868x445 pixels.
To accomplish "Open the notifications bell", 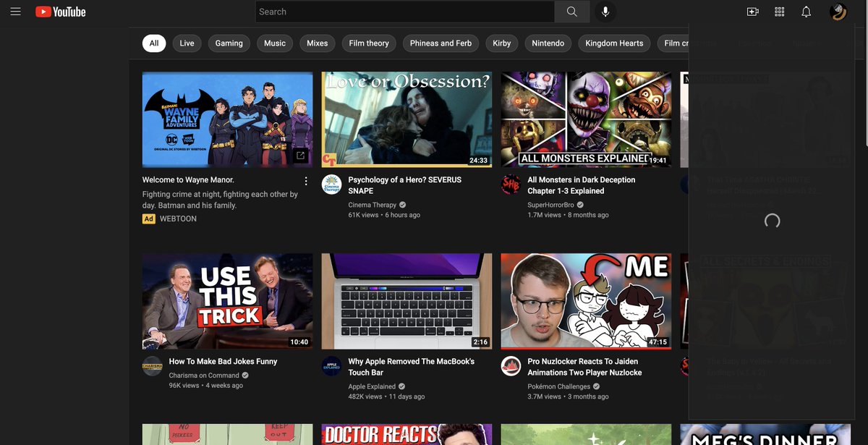I will pos(807,12).
